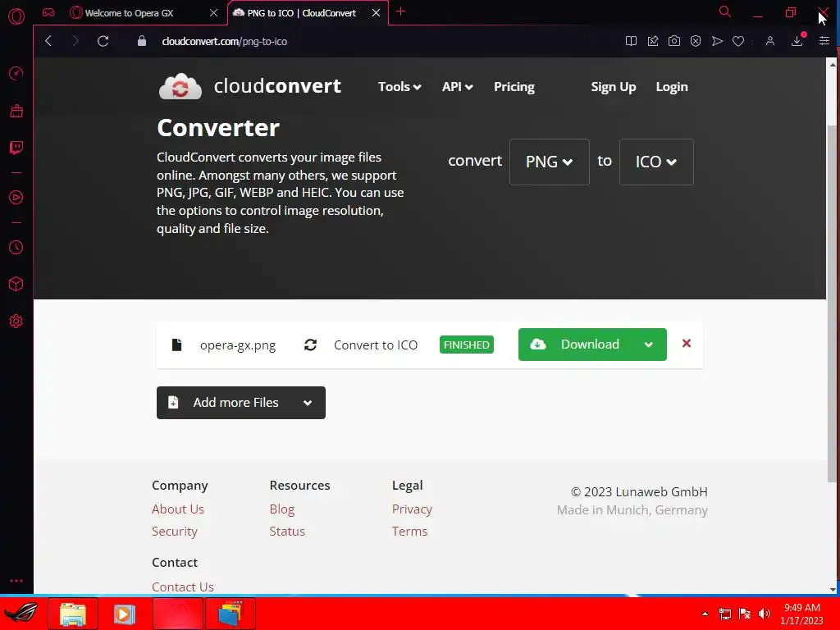
Task: Click the opera-gx.png file name
Action: coord(238,345)
